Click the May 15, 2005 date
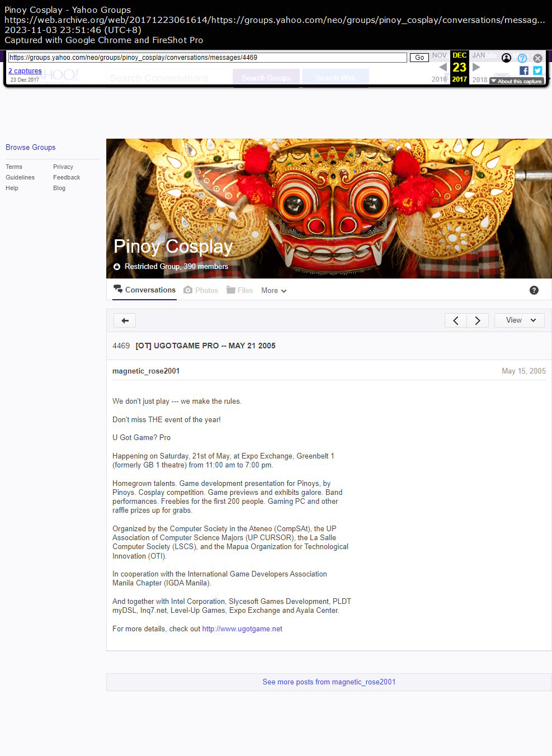552x756 pixels. 523,371
